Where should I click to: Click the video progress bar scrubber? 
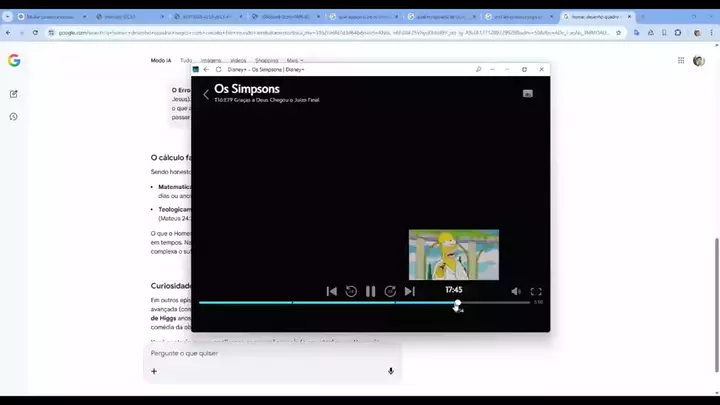458,302
